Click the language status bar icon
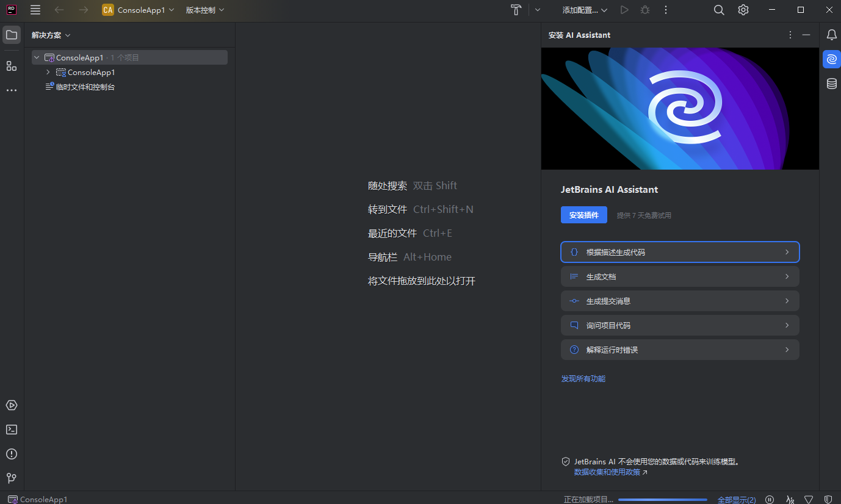 [790, 499]
